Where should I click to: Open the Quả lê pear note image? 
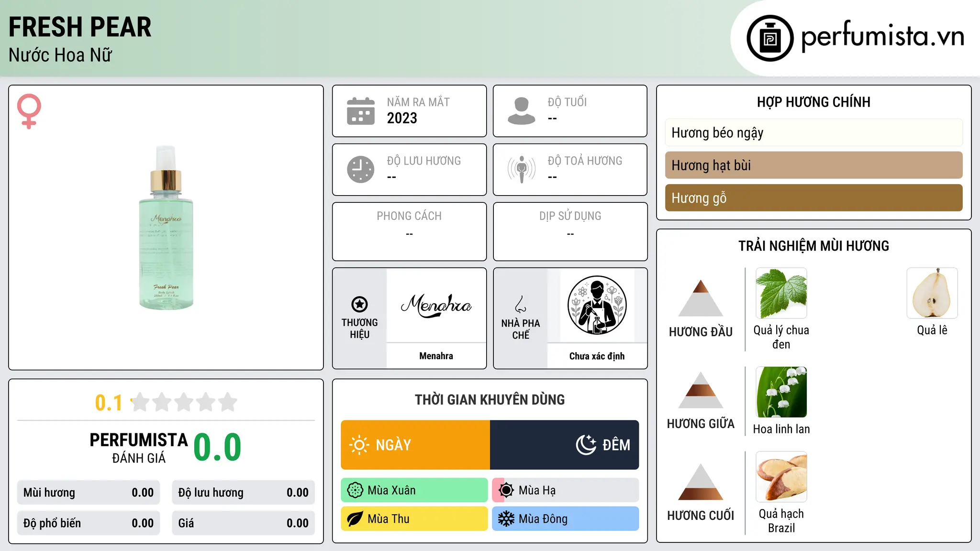click(x=932, y=293)
